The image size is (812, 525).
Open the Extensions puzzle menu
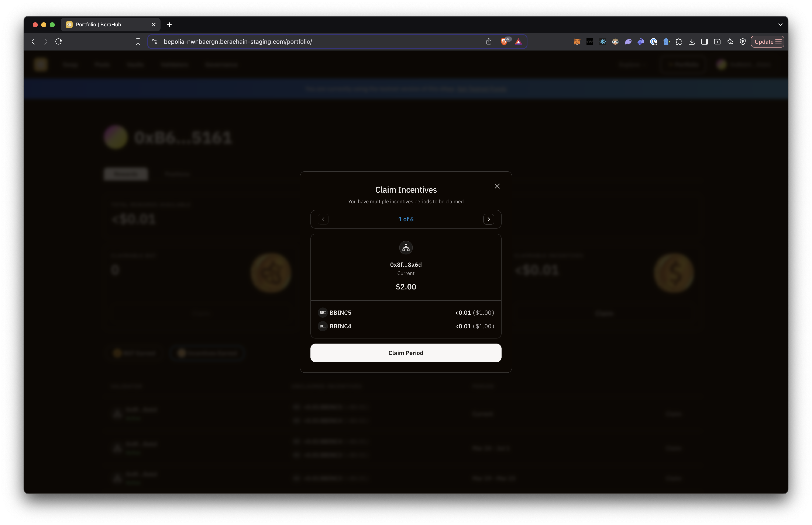679,42
